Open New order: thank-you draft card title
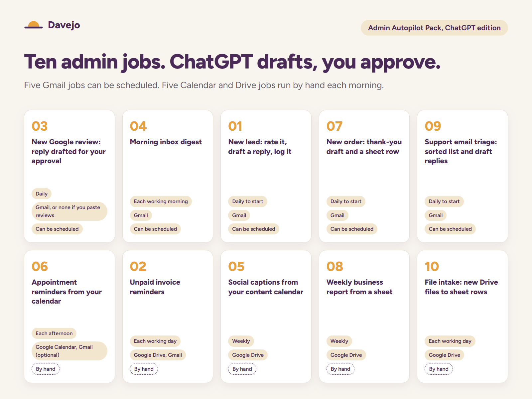Image resolution: width=532 pixels, height=399 pixels. [364, 147]
